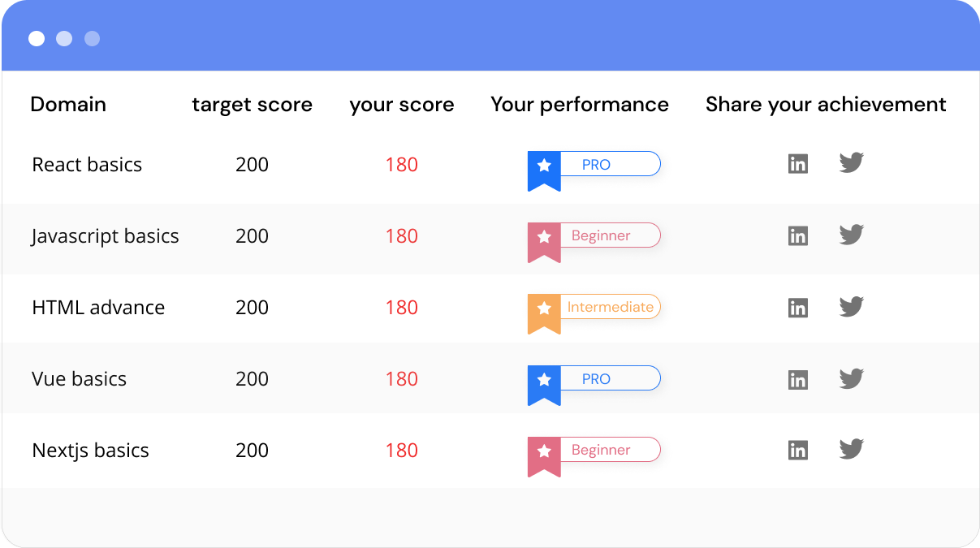Click LinkedIn icon in Nextjs basics row
980x548 pixels.
point(798,450)
